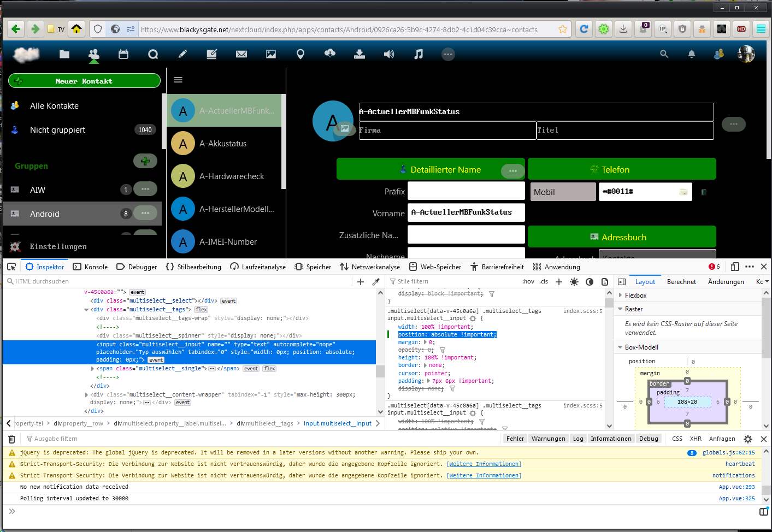Toggle dark color scheme simulation
Screen dimensions: 772x532
589,282
